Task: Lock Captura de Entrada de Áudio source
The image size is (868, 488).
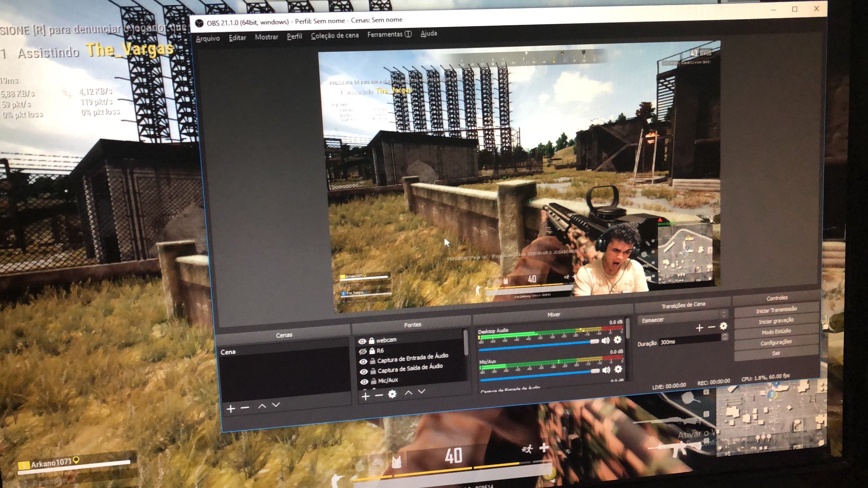Action: coord(373,361)
